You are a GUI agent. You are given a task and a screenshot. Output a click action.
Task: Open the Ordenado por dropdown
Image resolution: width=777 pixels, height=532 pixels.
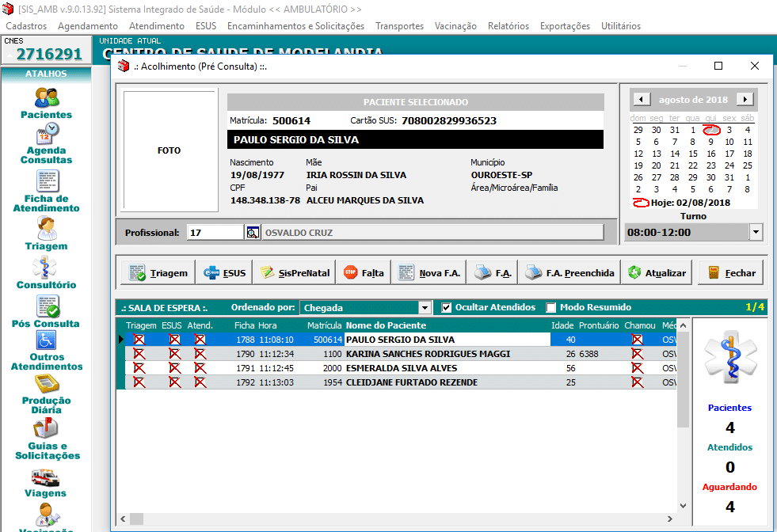(425, 307)
